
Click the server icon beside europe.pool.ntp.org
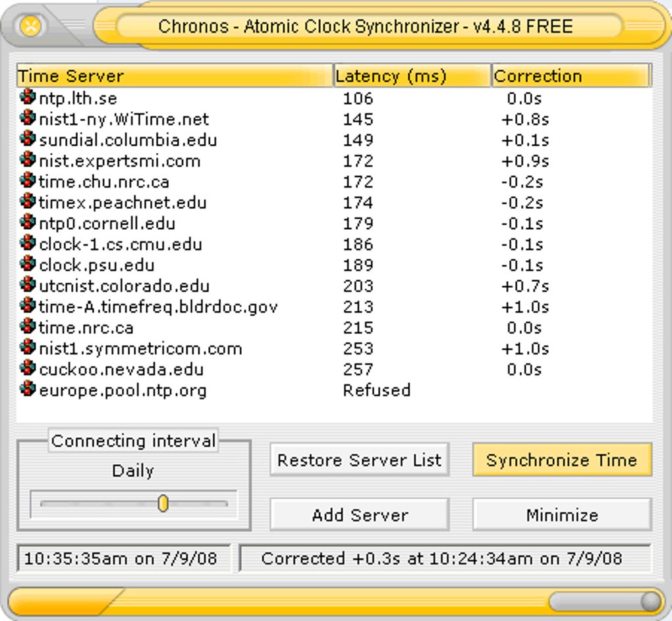click(x=28, y=389)
